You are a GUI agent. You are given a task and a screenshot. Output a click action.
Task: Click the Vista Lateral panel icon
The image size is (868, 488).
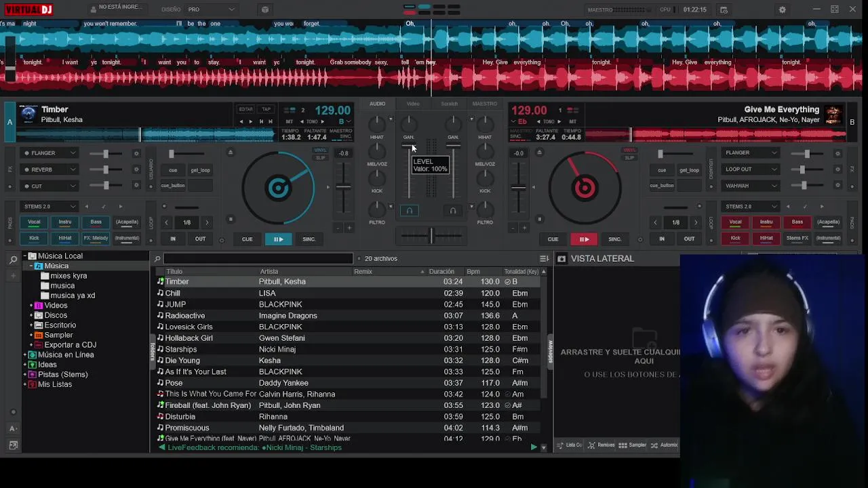pyautogui.click(x=561, y=259)
